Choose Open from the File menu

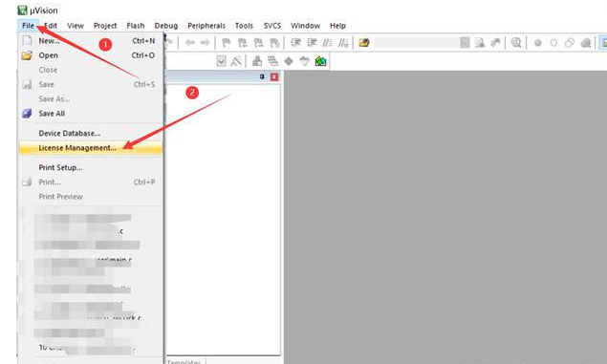pos(91,55)
